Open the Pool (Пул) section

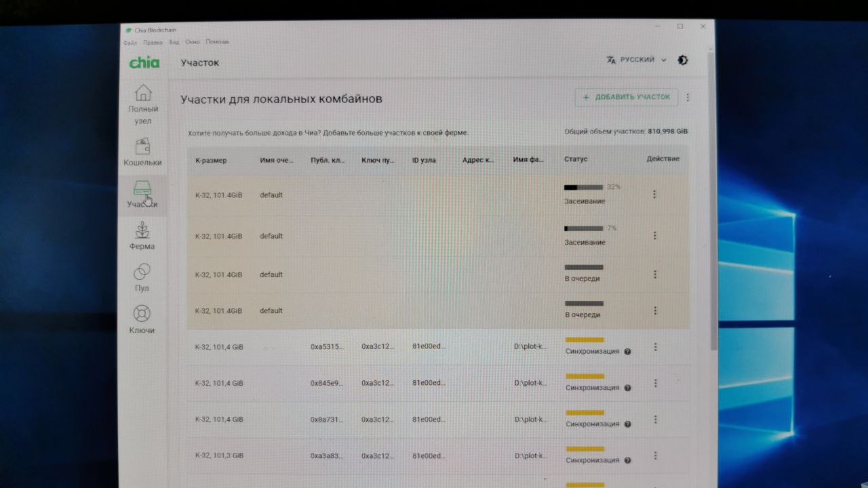click(x=142, y=278)
